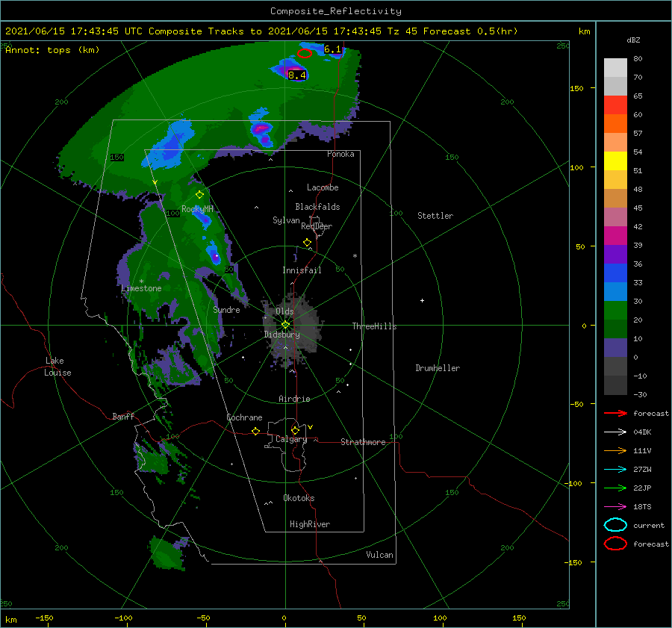Click the yellow 51 dBZ color swatch
The image size is (672, 628).
pos(615,161)
